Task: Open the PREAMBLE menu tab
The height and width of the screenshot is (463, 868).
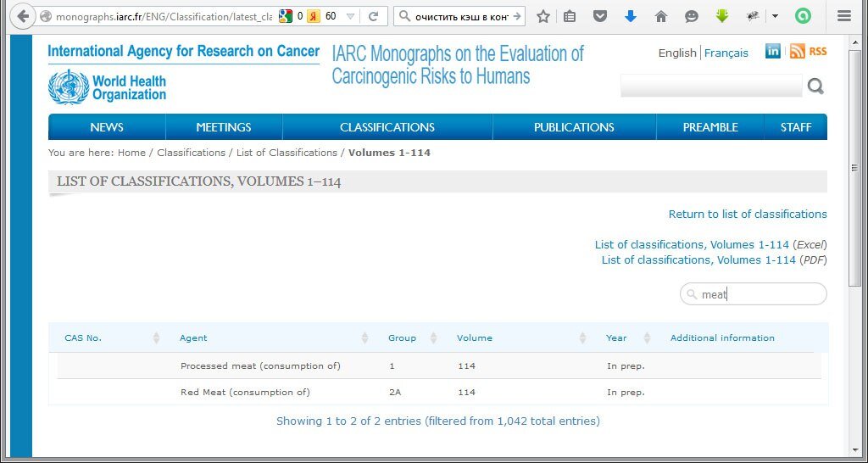Action: pyautogui.click(x=710, y=127)
